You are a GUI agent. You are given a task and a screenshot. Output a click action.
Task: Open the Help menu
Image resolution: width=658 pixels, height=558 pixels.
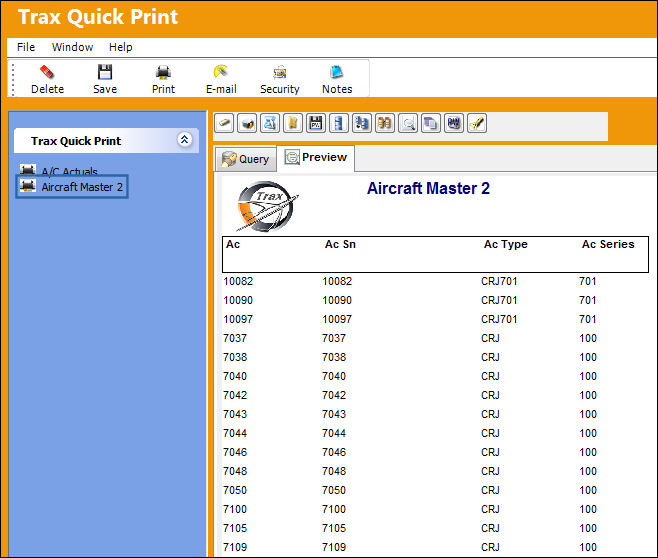pos(120,47)
